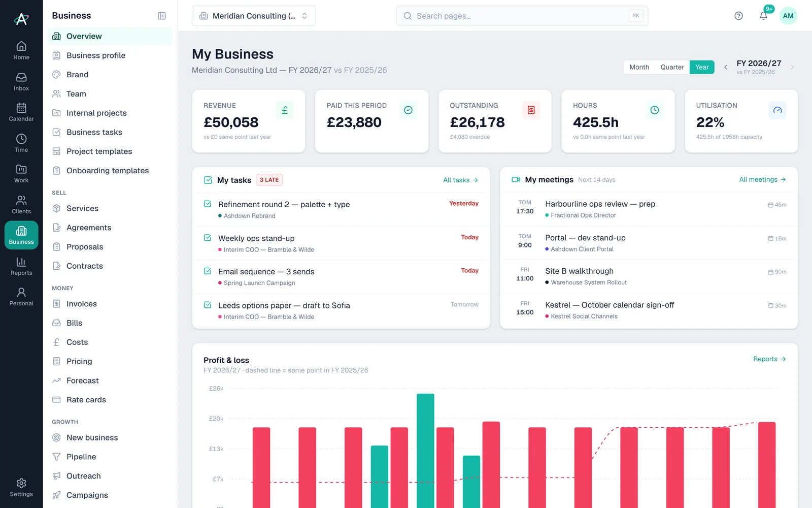Open the Personal rail icon
812x508 pixels.
tap(21, 297)
